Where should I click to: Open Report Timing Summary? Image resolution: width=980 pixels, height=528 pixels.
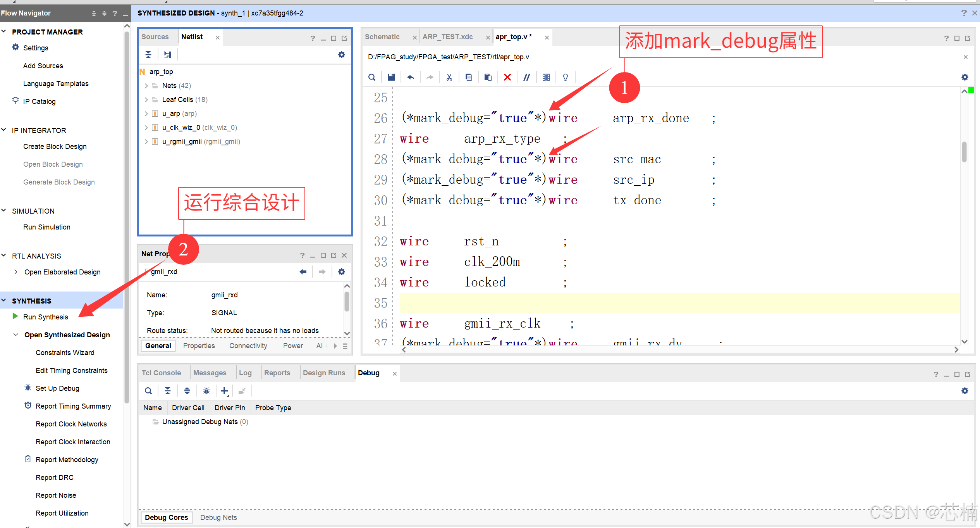(73, 406)
